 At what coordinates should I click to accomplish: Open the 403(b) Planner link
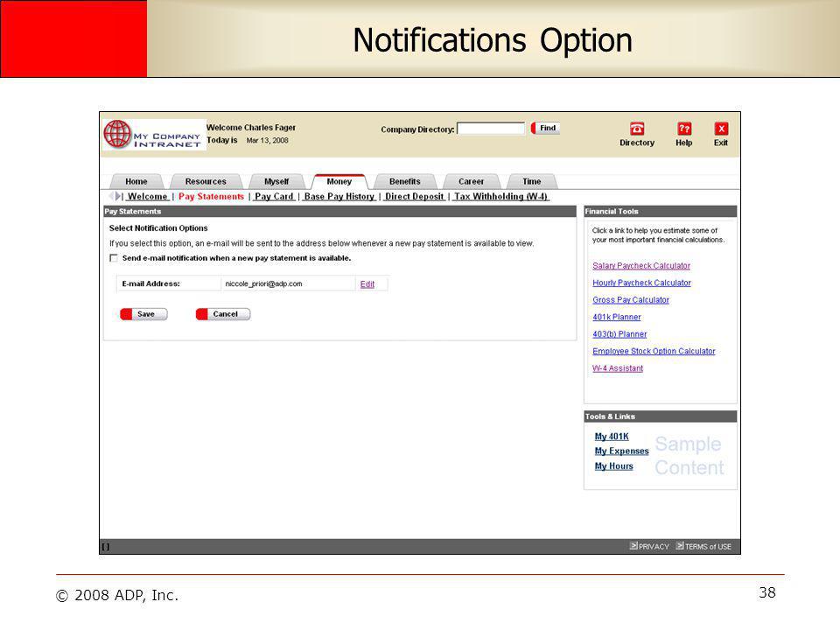[619, 334]
